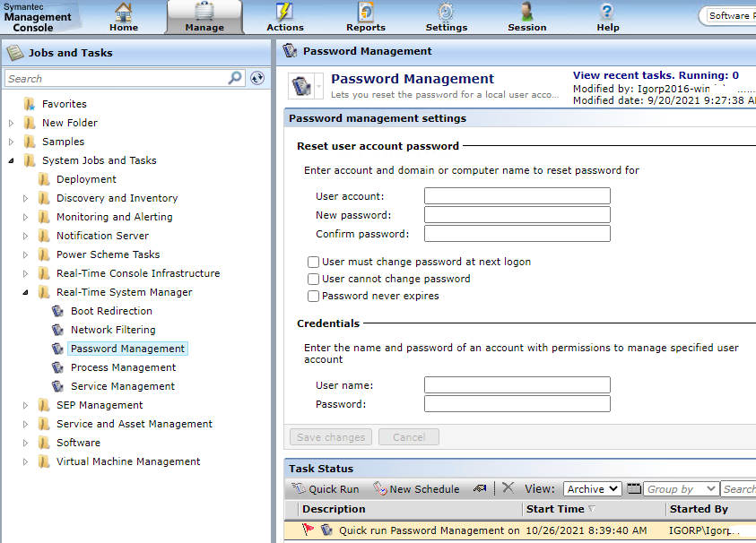Expand Monitoring and Alerting node

(25, 217)
